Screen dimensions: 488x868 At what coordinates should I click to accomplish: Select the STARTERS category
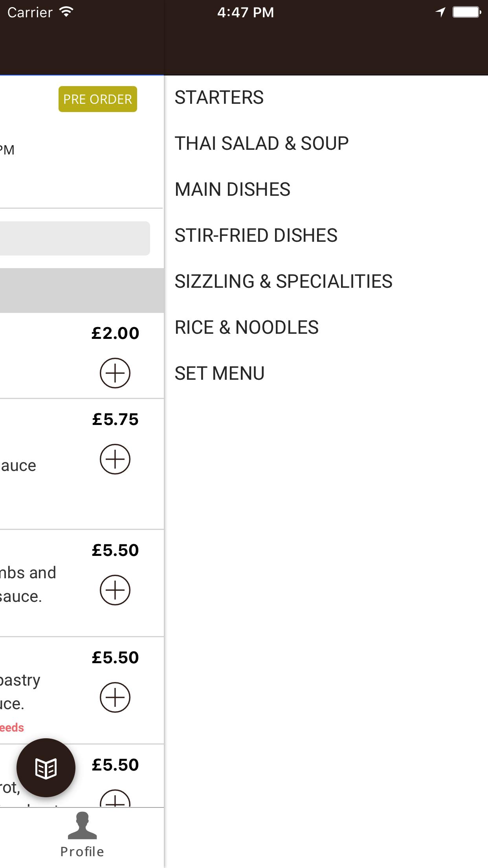pos(219,97)
